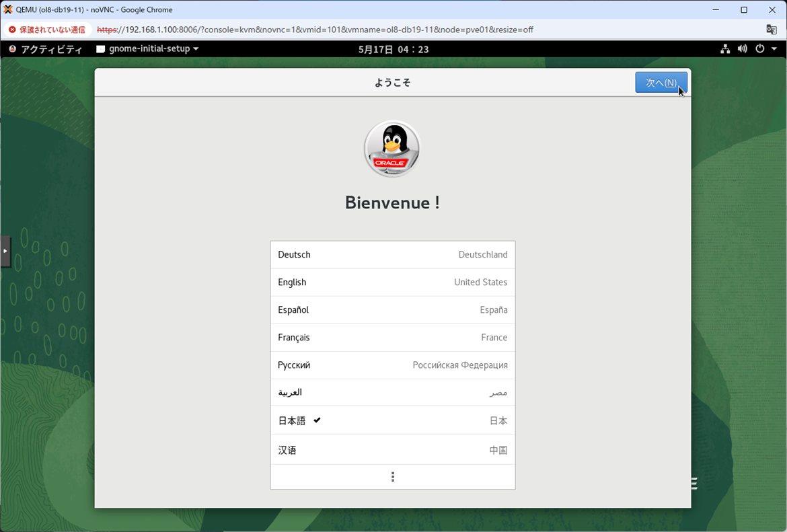The height and width of the screenshot is (532, 787).
Task: Open Chrome translate page icon
Action: coord(772,29)
